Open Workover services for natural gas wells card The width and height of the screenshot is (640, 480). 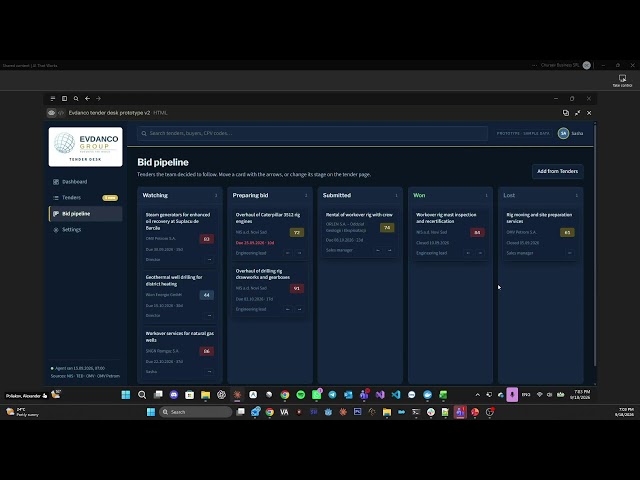[180, 336]
